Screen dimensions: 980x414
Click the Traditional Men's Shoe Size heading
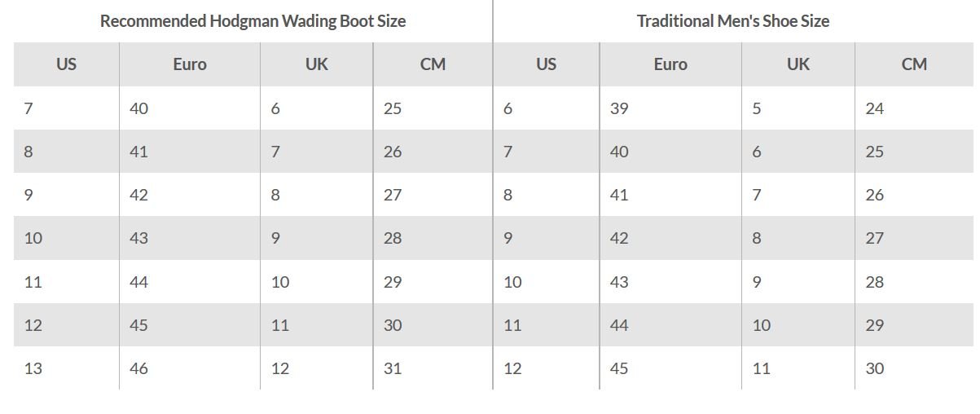click(x=732, y=21)
